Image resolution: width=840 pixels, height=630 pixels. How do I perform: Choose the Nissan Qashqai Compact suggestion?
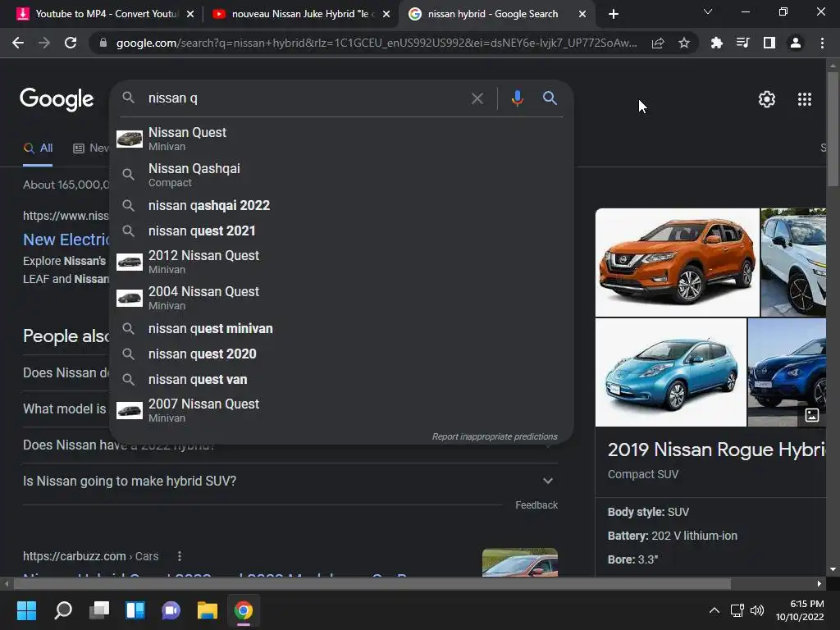[341, 175]
